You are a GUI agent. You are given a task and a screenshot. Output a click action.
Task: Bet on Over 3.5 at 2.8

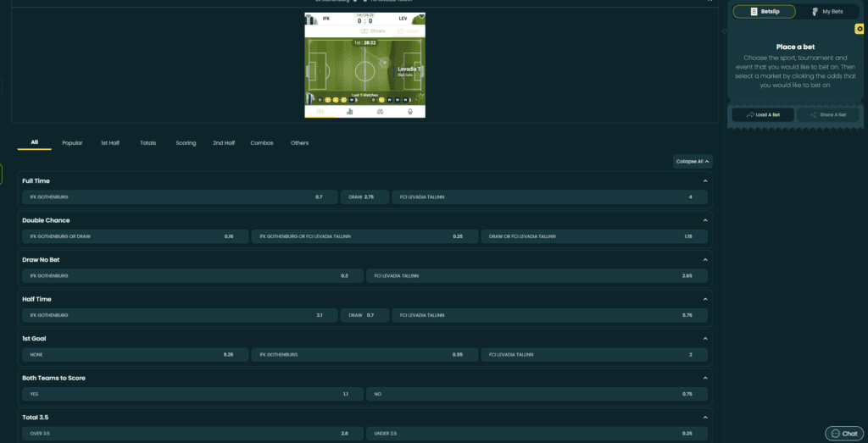(192, 434)
